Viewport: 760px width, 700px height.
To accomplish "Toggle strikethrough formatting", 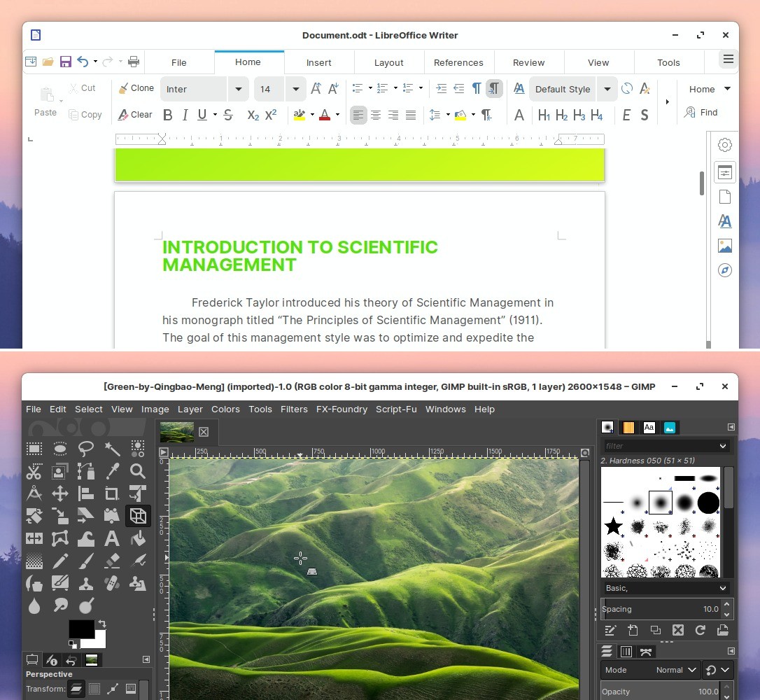I will (x=228, y=115).
